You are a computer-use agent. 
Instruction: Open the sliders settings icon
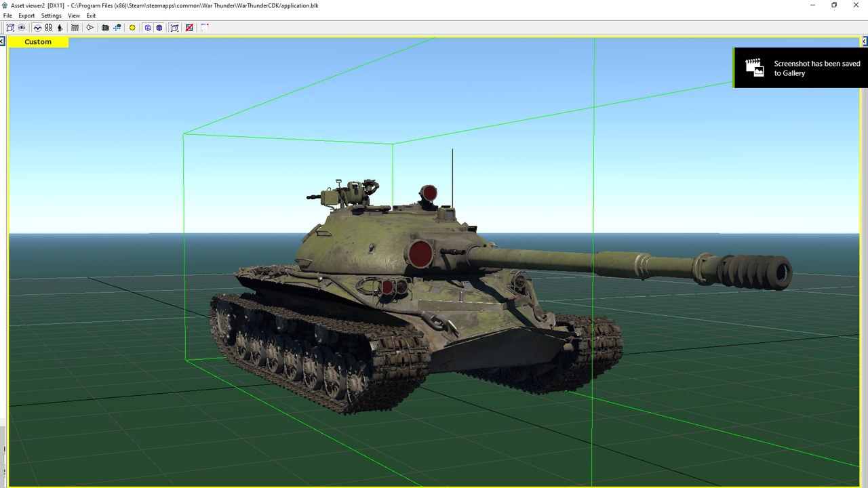point(75,28)
